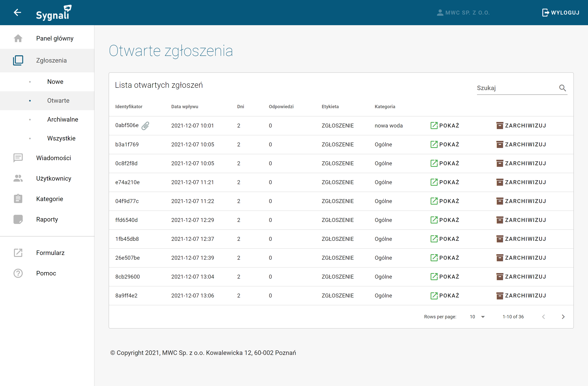
Task: Click the Pomoc question mark icon
Action: point(18,273)
